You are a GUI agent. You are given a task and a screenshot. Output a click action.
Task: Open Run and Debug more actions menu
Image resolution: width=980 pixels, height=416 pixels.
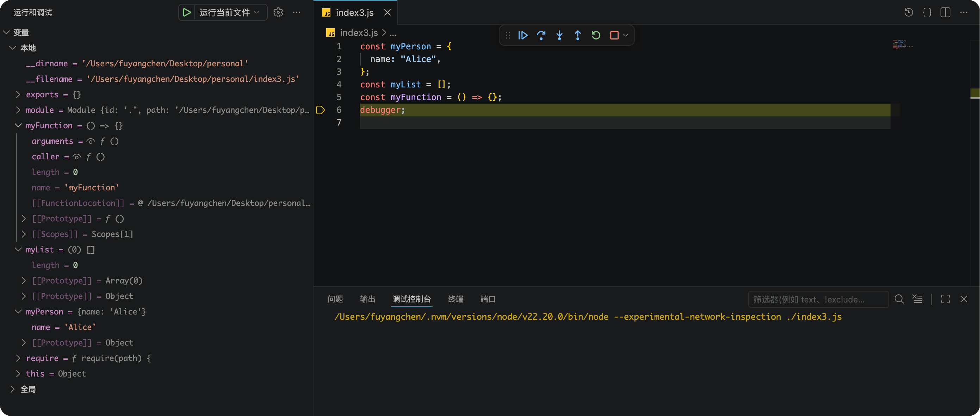coord(296,13)
